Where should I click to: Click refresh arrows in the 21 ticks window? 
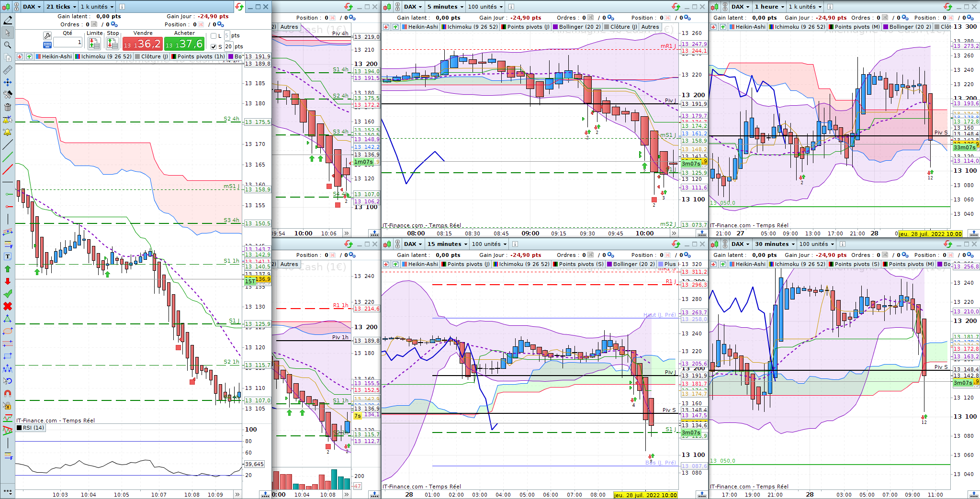pos(239,7)
